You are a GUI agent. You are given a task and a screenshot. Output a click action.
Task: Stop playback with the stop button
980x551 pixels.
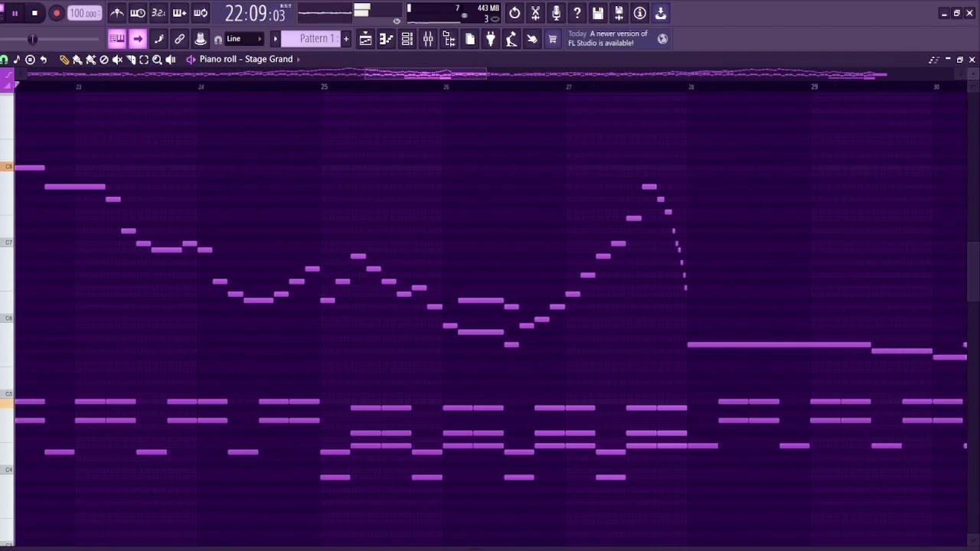[34, 13]
